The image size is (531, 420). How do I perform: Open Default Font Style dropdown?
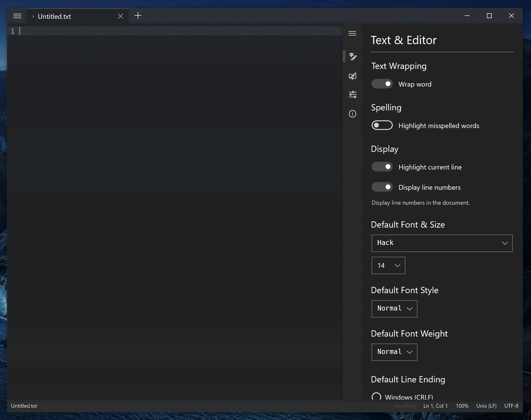(394, 309)
